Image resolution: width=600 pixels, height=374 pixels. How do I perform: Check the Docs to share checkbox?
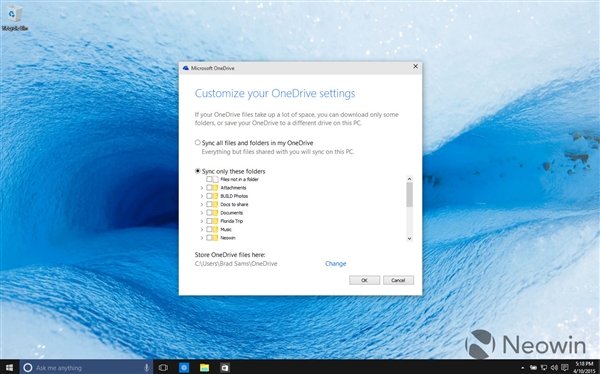point(209,204)
